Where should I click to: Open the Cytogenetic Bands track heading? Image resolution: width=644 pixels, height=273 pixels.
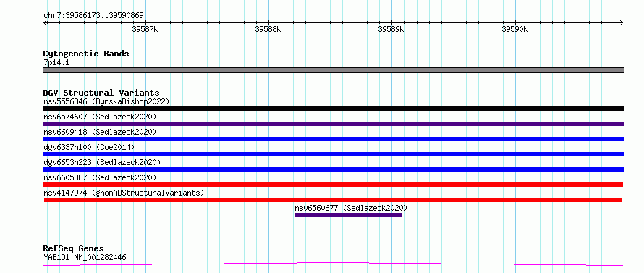coord(86,54)
